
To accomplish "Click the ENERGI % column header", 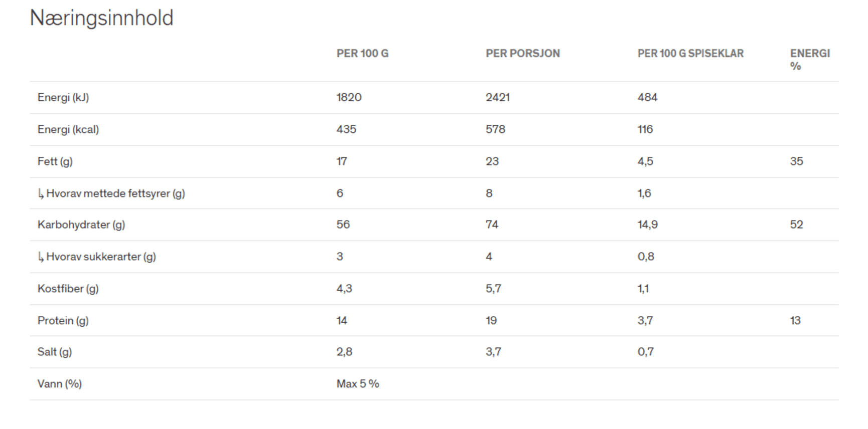I will click(x=810, y=60).
